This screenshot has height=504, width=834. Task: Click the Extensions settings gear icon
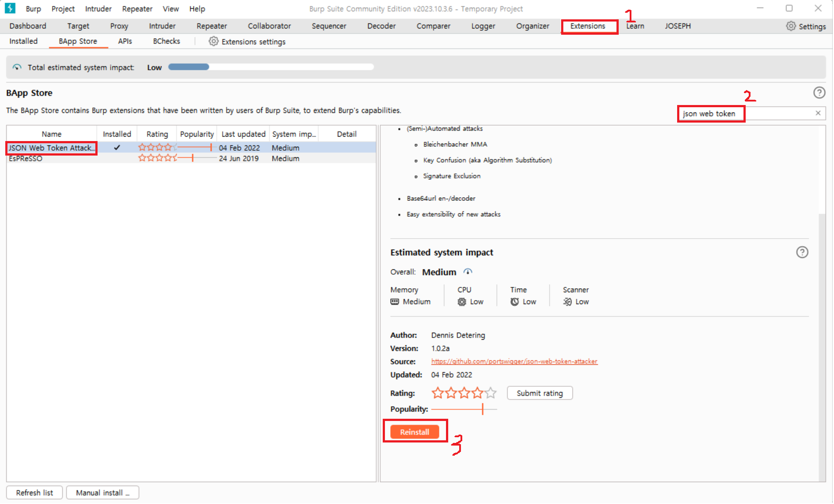click(x=214, y=41)
